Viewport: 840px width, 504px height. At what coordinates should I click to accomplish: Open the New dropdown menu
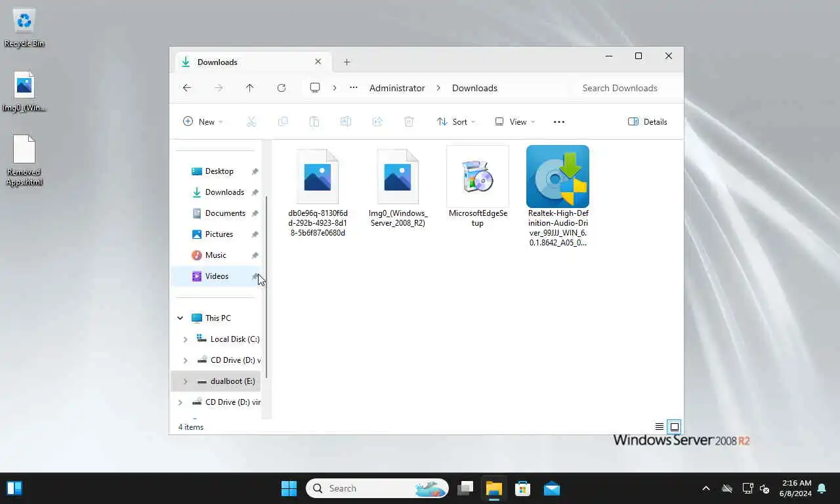click(x=203, y=121)
